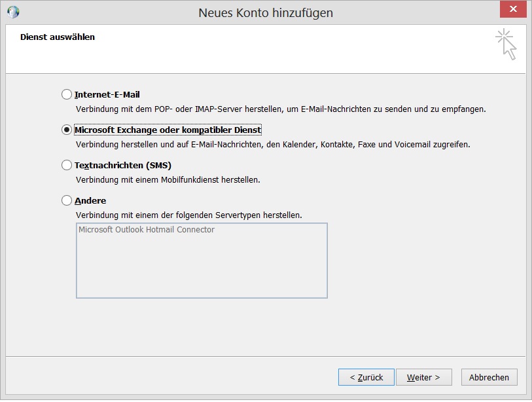Close the Neues Konto hinzufügen dialog

click(513, 9)
